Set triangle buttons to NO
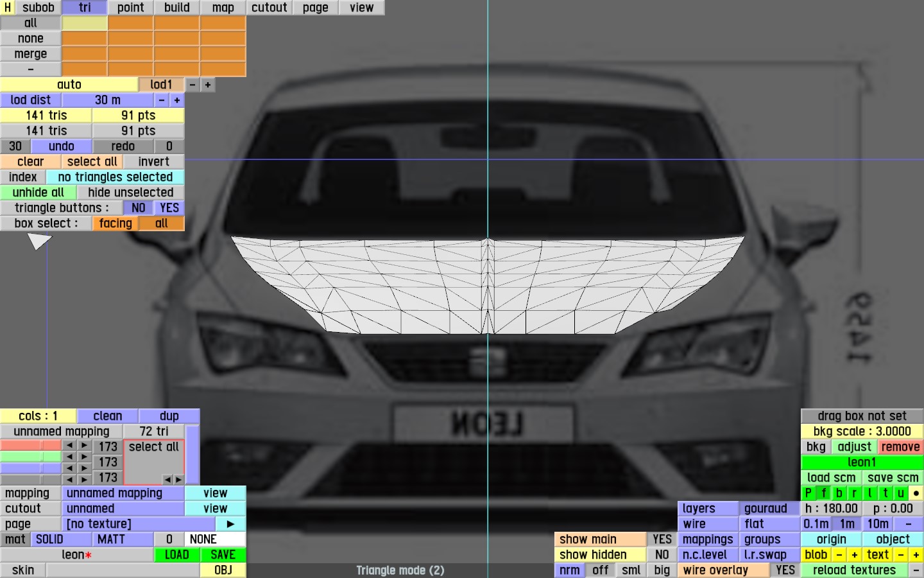 point(139,208)
